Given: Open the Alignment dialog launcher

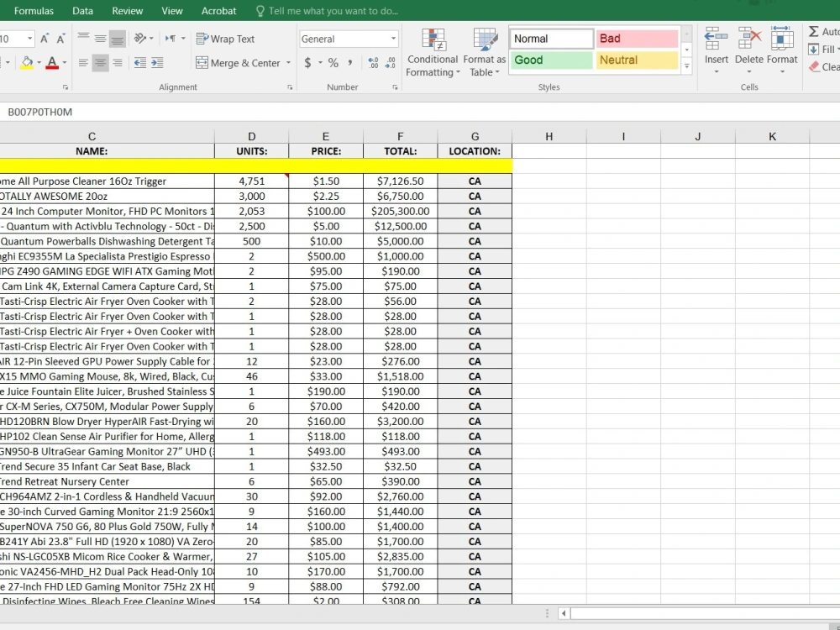Looking at the screenshot, I should point(290,87).
